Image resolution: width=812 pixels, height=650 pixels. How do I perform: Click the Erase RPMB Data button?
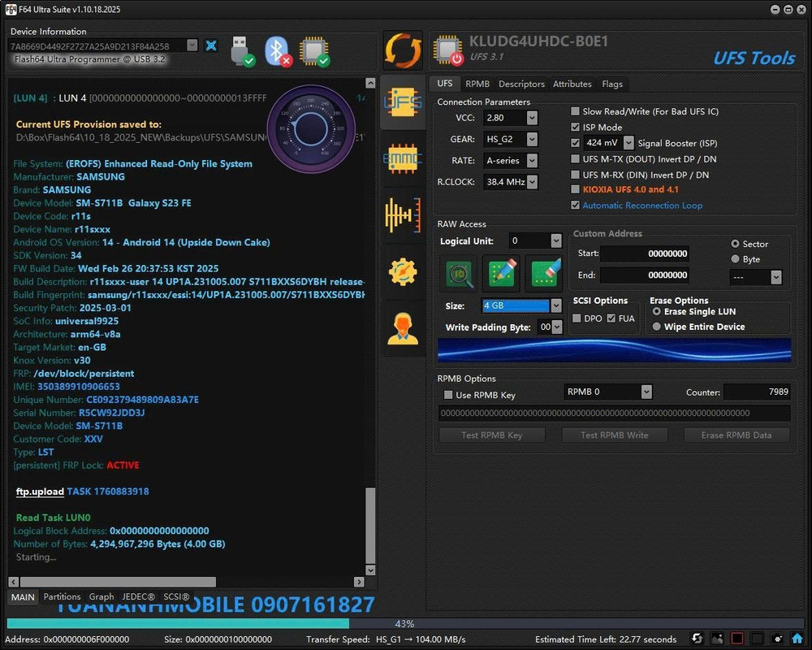pyautogui.click(x=736, y=435)
